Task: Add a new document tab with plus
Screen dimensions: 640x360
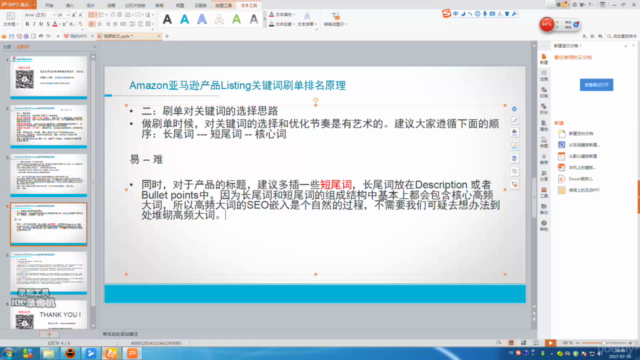Action: [167, 36]
